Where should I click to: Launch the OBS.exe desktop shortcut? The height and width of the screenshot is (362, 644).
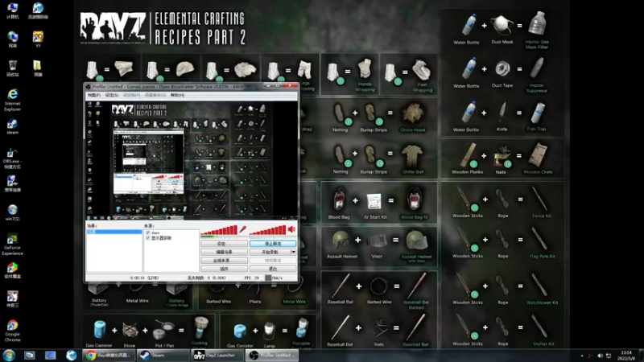12,158
